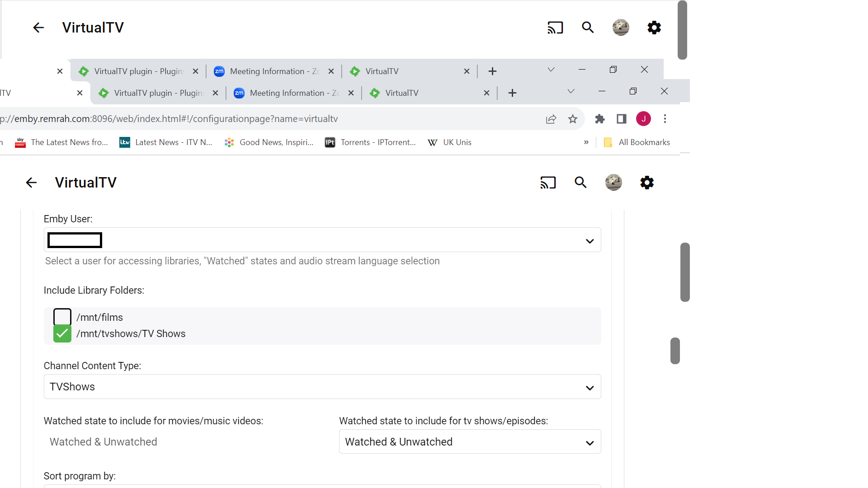
Task: Toggle the browser side panel icon
Action: coord(622,119)
